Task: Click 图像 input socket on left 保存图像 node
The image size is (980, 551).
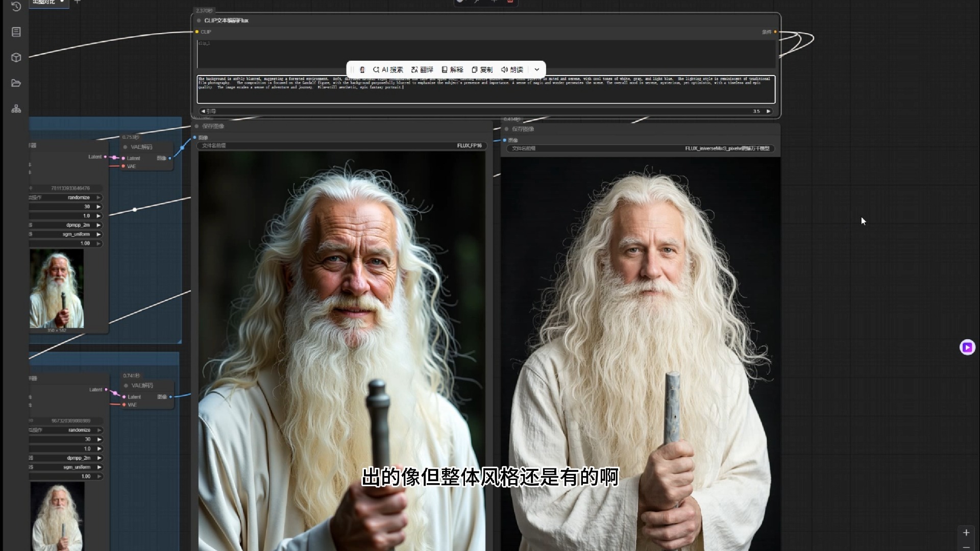Action: (x=194, y=137)
